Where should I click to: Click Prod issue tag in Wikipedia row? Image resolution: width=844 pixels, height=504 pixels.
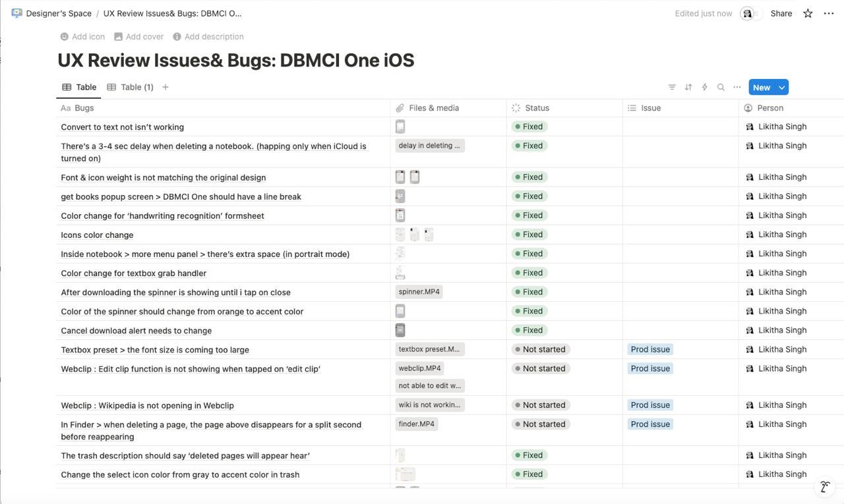[650, 405]
